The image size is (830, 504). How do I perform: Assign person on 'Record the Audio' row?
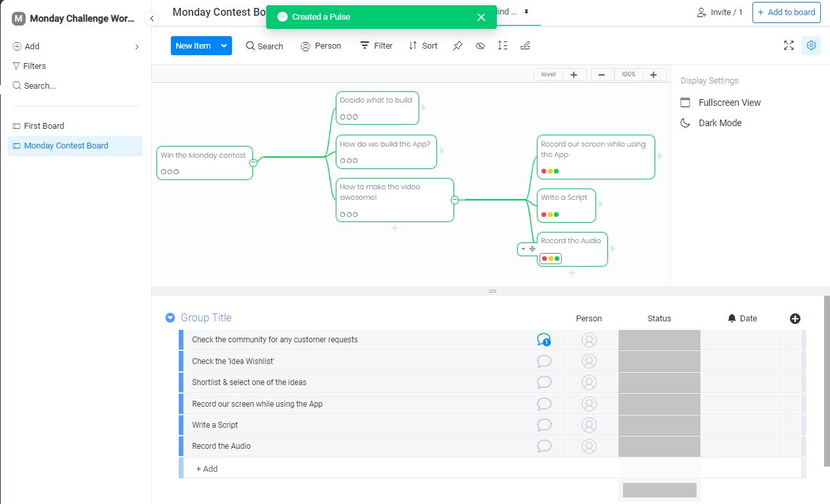(589, 446)
